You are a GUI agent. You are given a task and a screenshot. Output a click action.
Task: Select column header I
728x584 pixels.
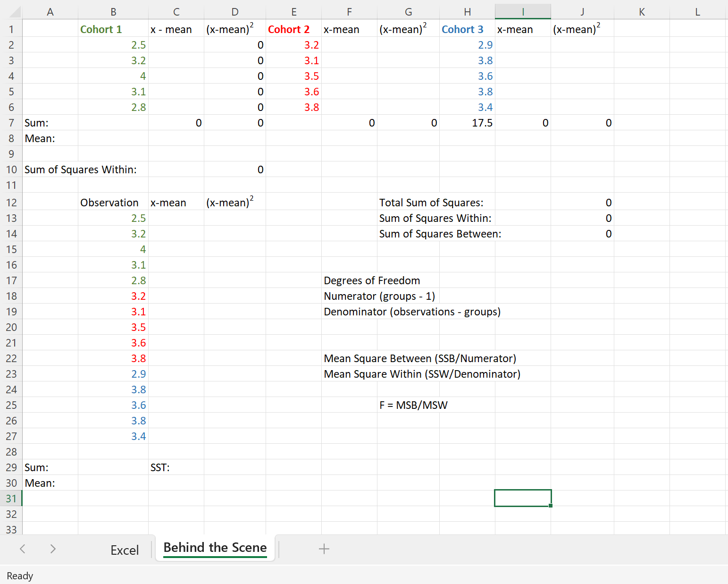click(x=523, y=11)
